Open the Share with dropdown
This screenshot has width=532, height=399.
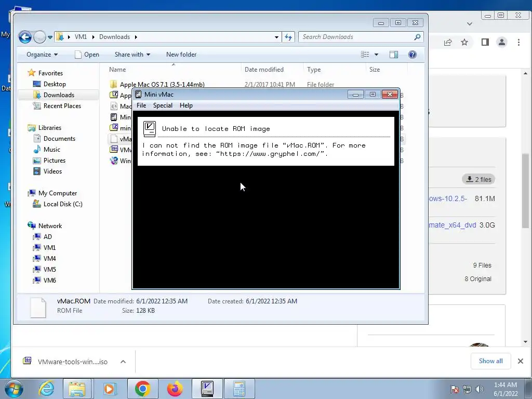(x=132, y=55)
